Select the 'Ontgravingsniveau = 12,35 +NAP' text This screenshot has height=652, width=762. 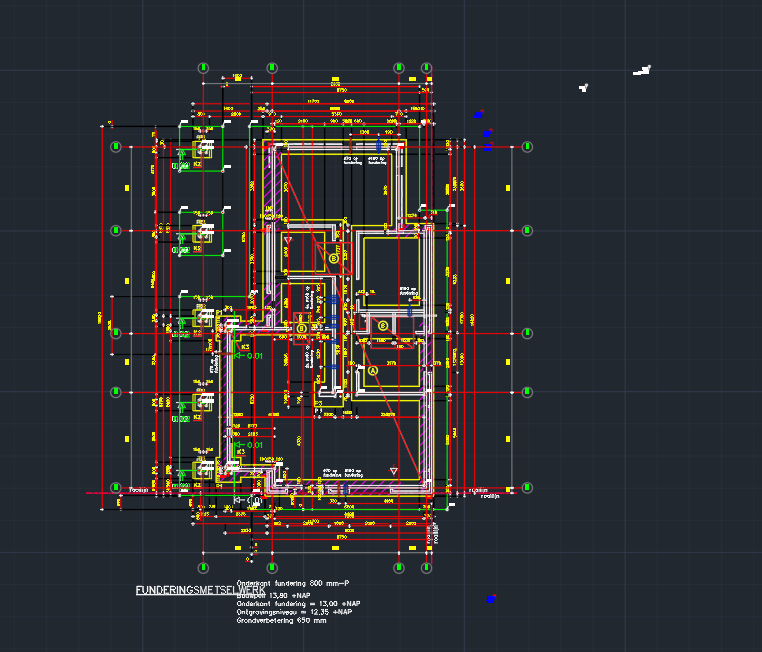[294, 612]
